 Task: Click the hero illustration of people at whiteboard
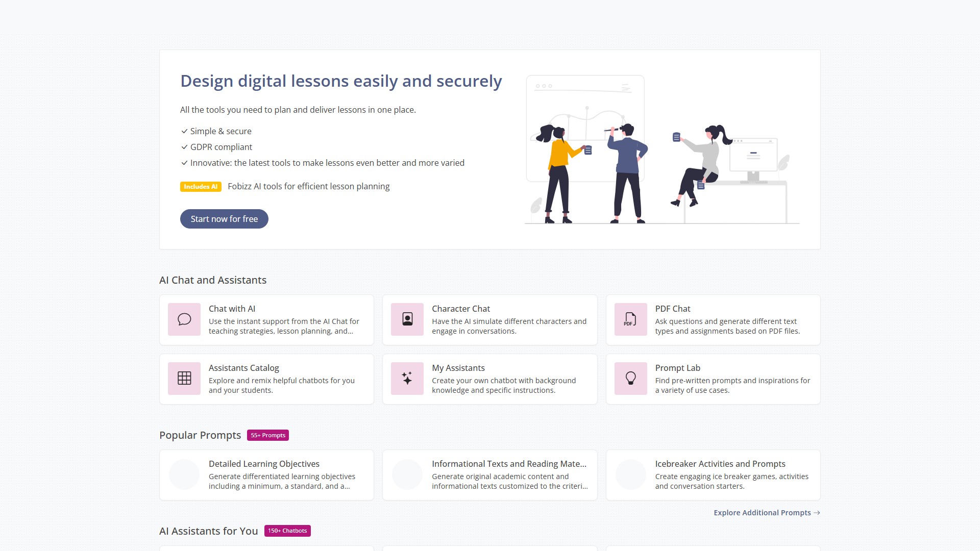pos(661,150)
